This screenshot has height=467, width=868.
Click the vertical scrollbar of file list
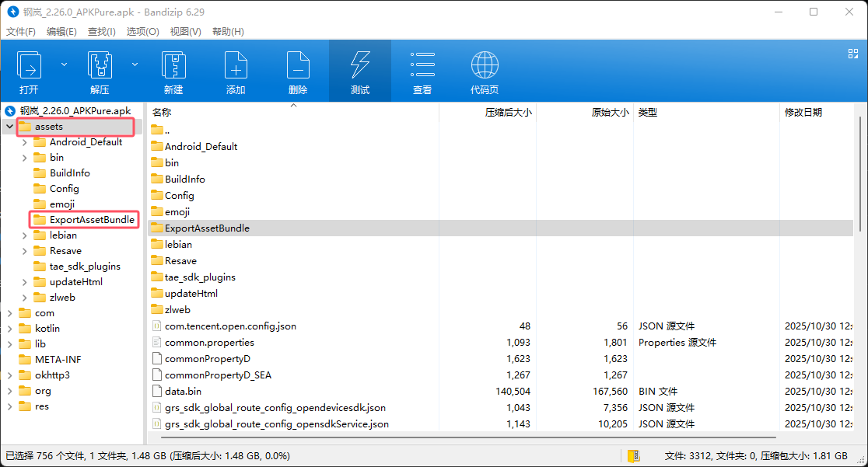click(859, 174)
